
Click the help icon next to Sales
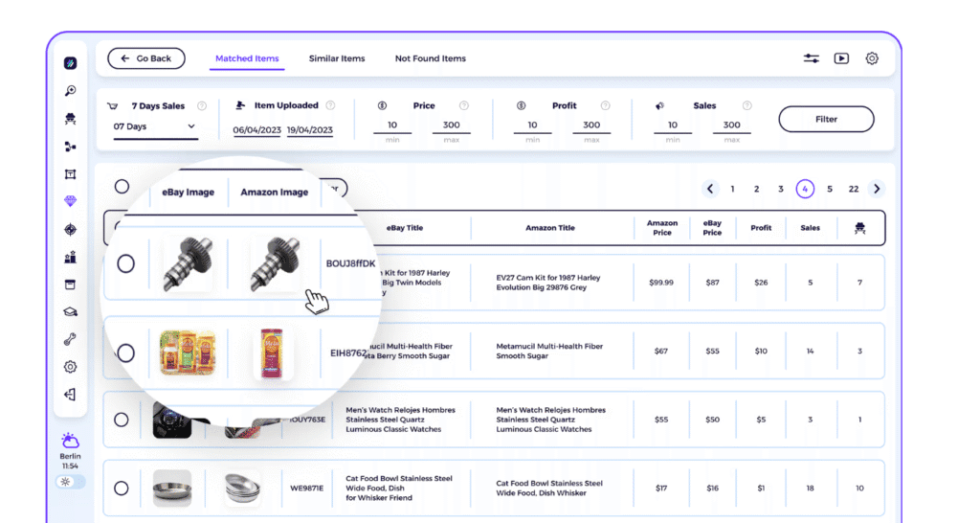(x=746, y=105)
